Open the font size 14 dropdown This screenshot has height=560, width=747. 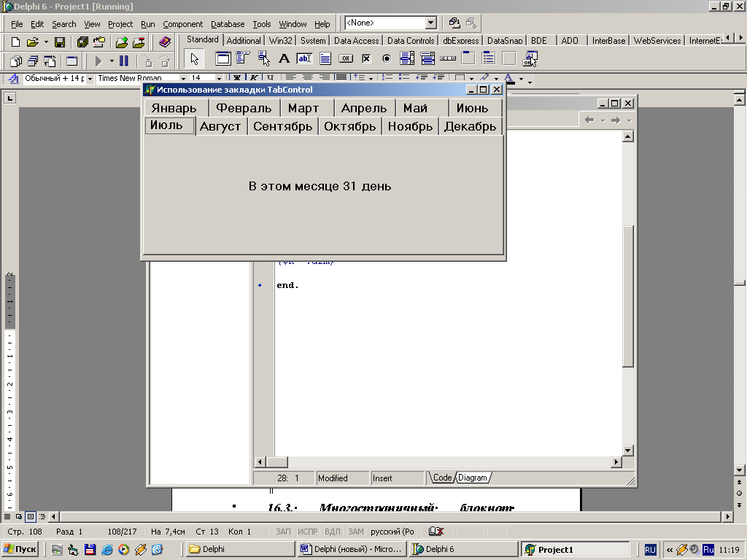click(219, 79)
